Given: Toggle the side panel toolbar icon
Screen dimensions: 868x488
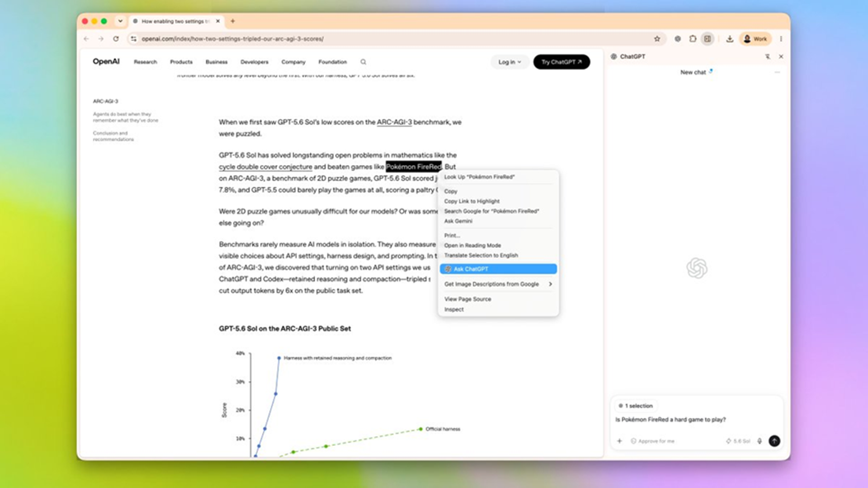Looking at the screenshot, I should pyautogui.click(x=708, y=39).
